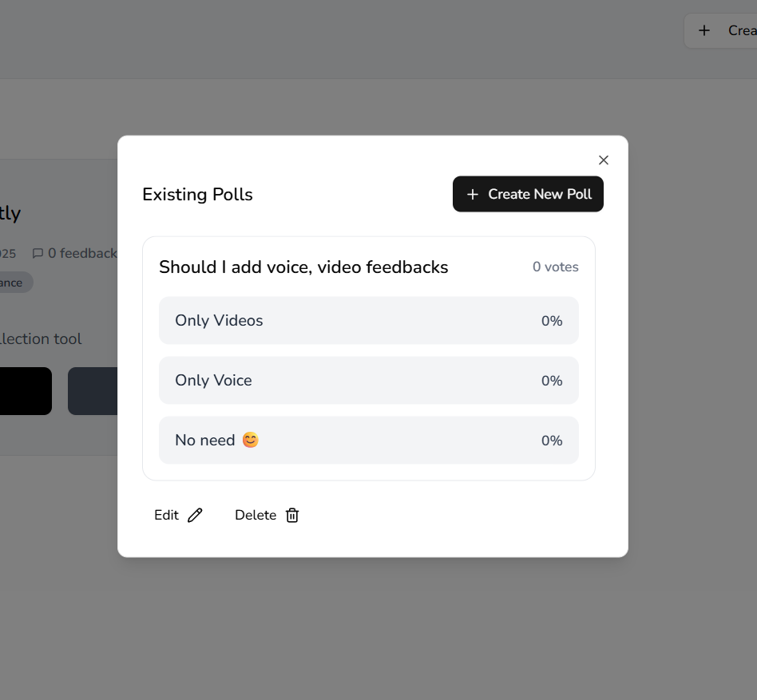The image size is (757, 700).
Task: Click the poll question title text
Action: point(303,267)
